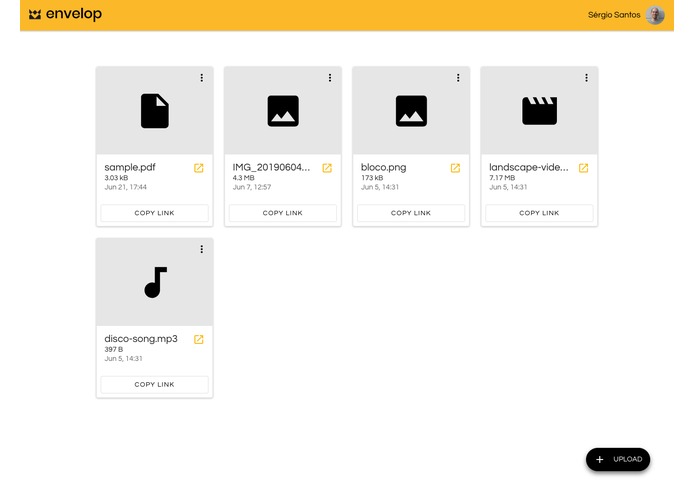Viewport: 695px width, 494px height.
Task: Copy link for sample.pdf
Action: 154,213
